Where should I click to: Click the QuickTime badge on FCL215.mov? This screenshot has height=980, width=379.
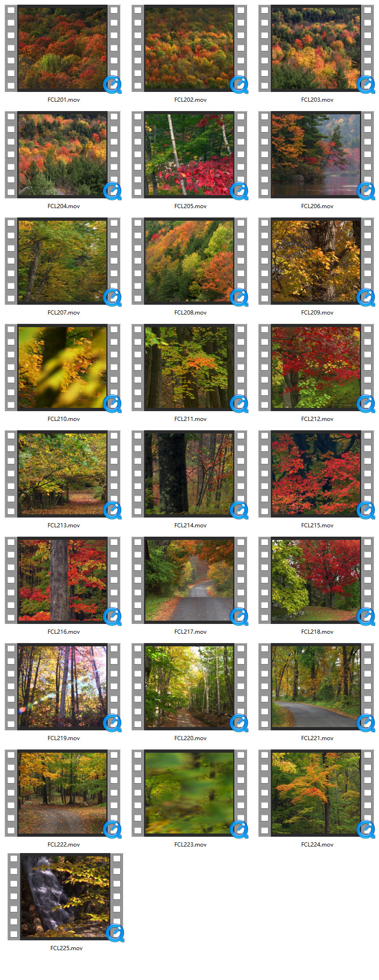pyautogui.click(x=366, y=510)
